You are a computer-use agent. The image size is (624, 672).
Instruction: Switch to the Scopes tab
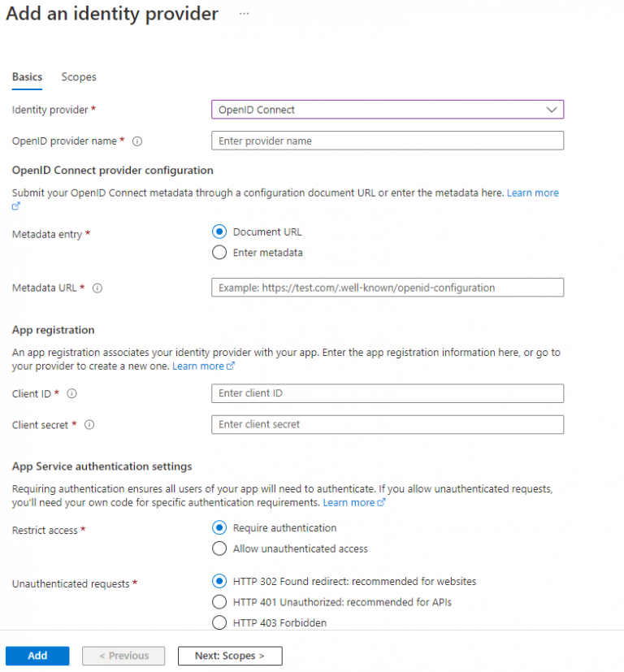coord(78,76)
